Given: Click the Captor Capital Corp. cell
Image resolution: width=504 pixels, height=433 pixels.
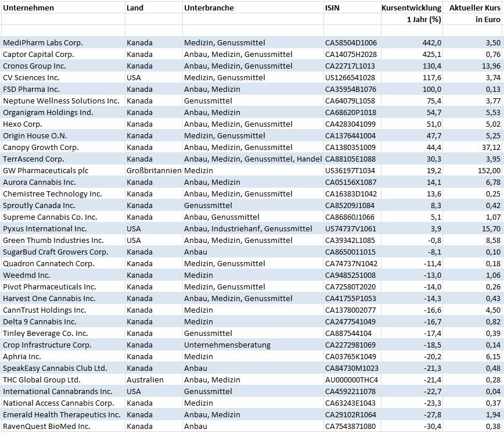Looking at the screenshot, I should click(x=63, y=54).
